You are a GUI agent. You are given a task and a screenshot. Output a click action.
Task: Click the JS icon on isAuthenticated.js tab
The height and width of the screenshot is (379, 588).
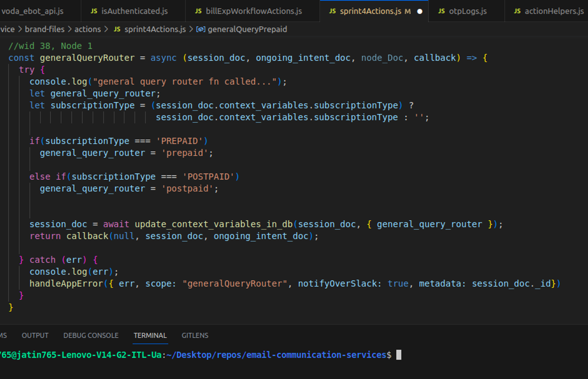click(x=94, y=11)
